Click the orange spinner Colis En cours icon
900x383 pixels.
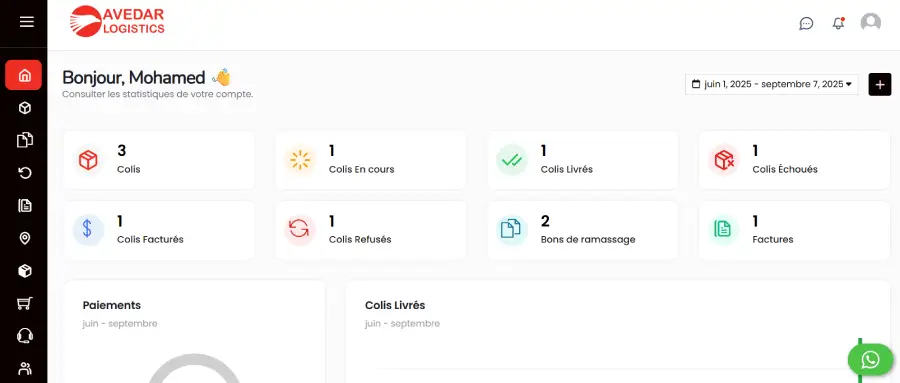[x=300, y=160]
